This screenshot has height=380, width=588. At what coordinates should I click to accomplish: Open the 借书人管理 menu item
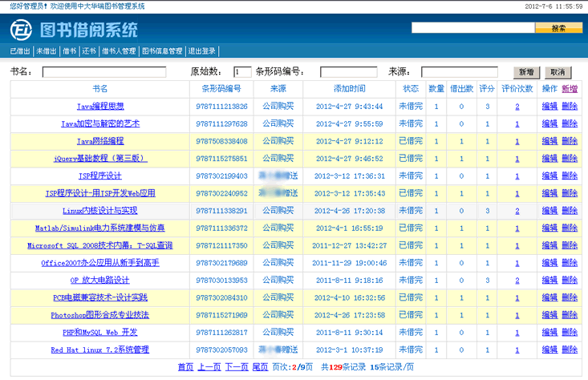tap(119, 51)
